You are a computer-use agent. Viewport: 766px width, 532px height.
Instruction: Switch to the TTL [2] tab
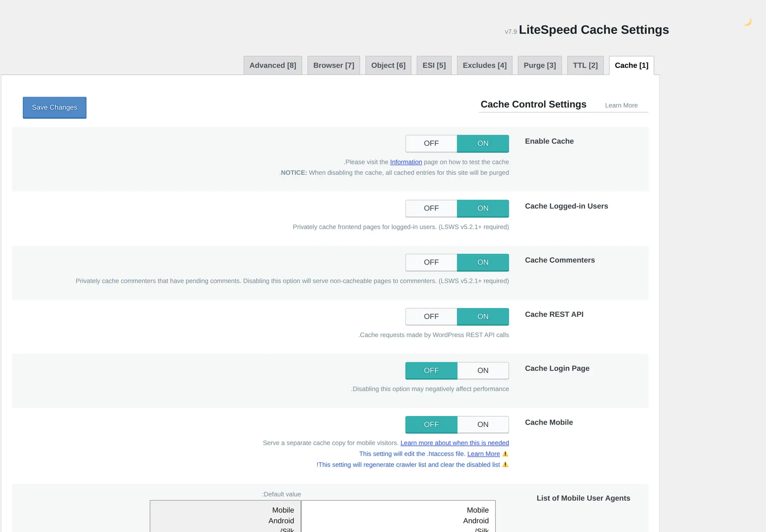coord(585,65)
